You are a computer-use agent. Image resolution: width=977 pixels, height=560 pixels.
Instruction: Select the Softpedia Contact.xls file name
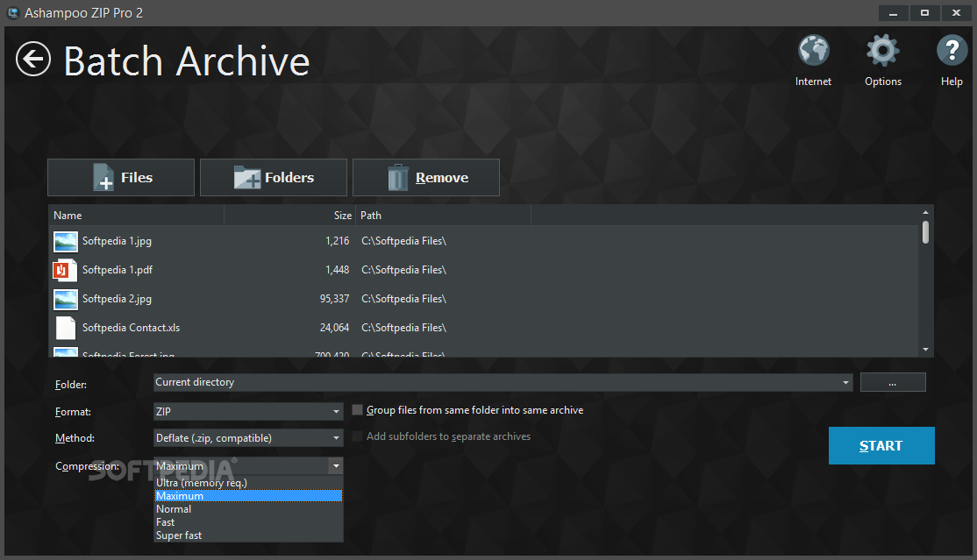point(131,328)
